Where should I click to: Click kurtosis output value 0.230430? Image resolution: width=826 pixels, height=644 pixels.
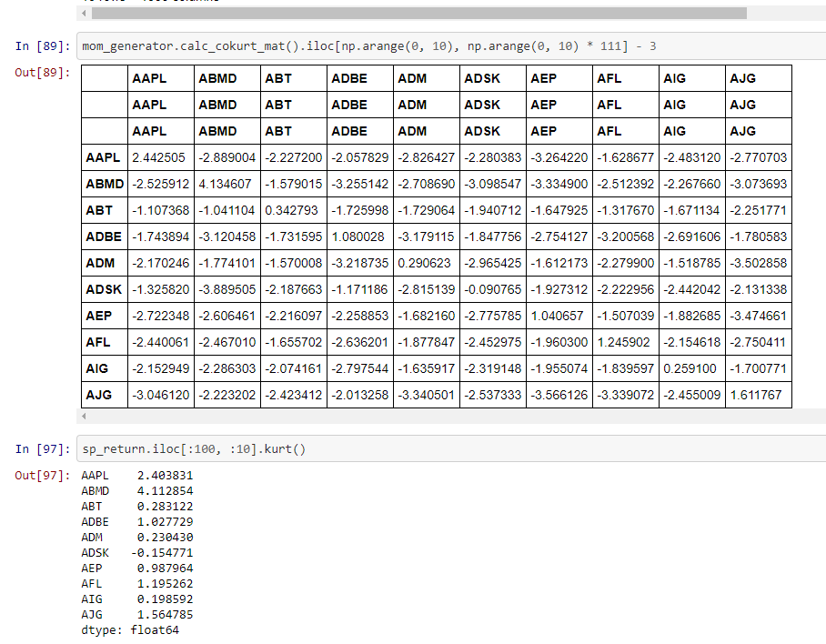pyautogui.click(x=165, y=537)
